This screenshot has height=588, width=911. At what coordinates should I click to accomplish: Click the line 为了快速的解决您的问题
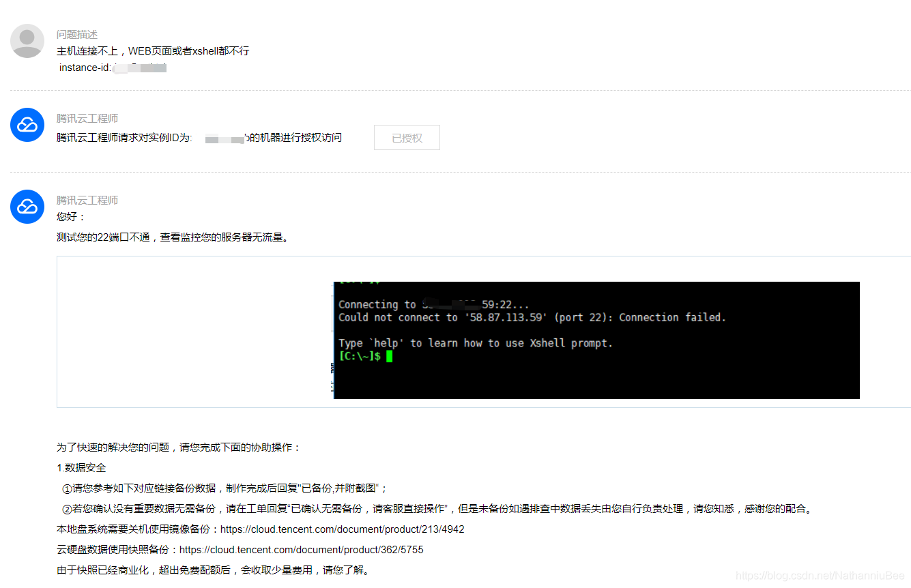(179, 447)
